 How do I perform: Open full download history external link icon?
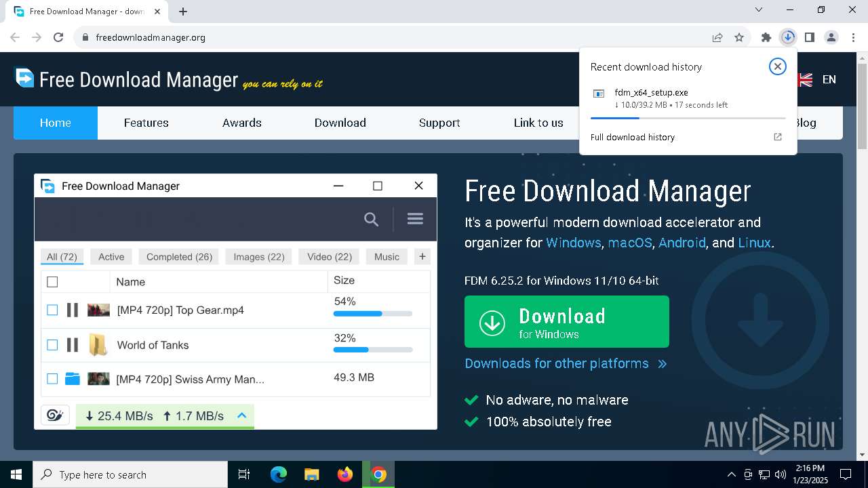click(778, 137)
